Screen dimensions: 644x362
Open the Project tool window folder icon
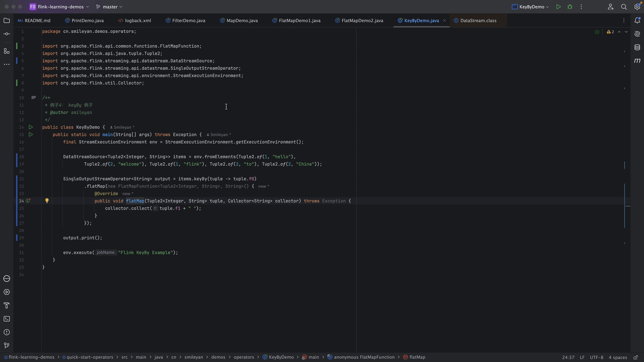[x=7, y=21]
